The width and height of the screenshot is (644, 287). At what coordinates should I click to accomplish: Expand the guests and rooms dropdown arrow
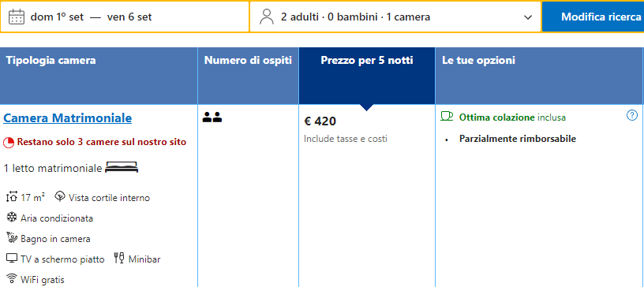tap(528, 17)
